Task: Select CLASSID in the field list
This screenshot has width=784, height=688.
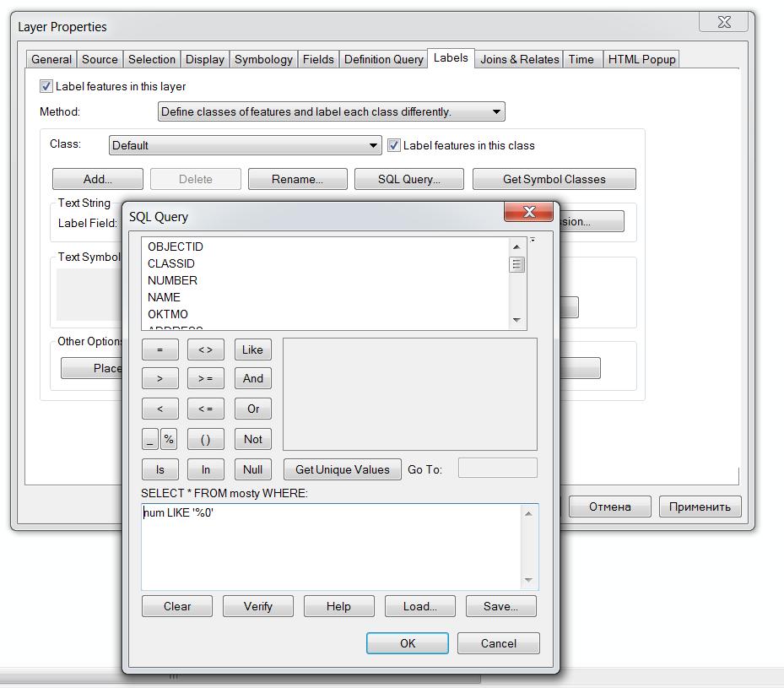Action: pos(171,263)
